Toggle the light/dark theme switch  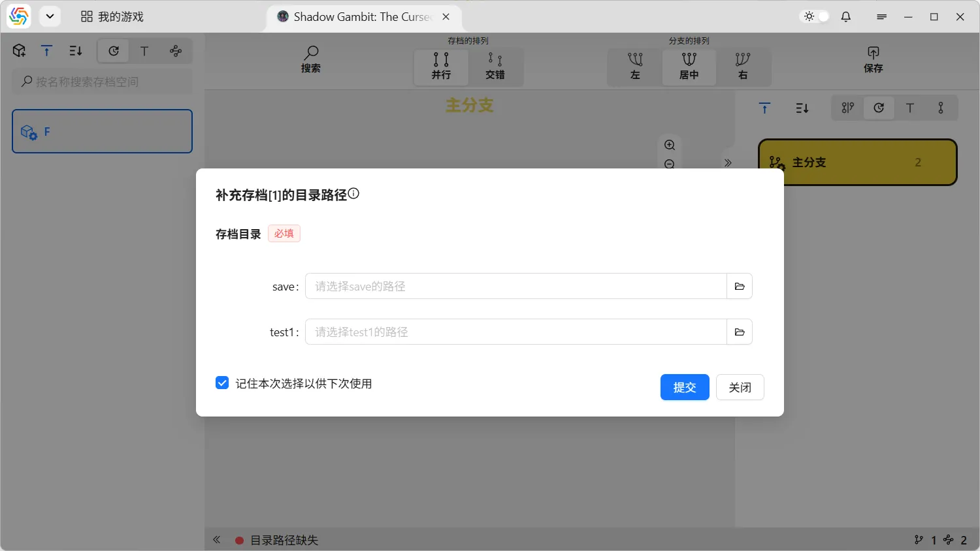click(x=815, y=17)
